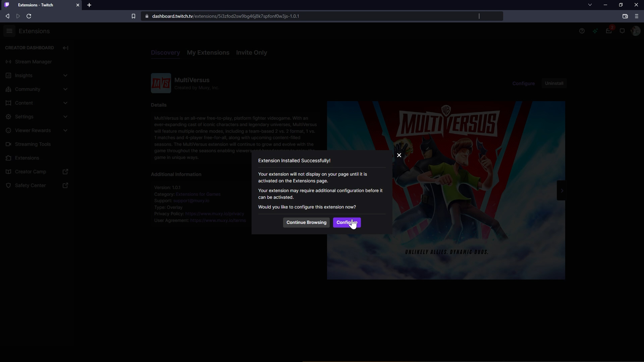644x362 pixels.
Task: Bookmark this page icon
Action: tap(133, 16)
